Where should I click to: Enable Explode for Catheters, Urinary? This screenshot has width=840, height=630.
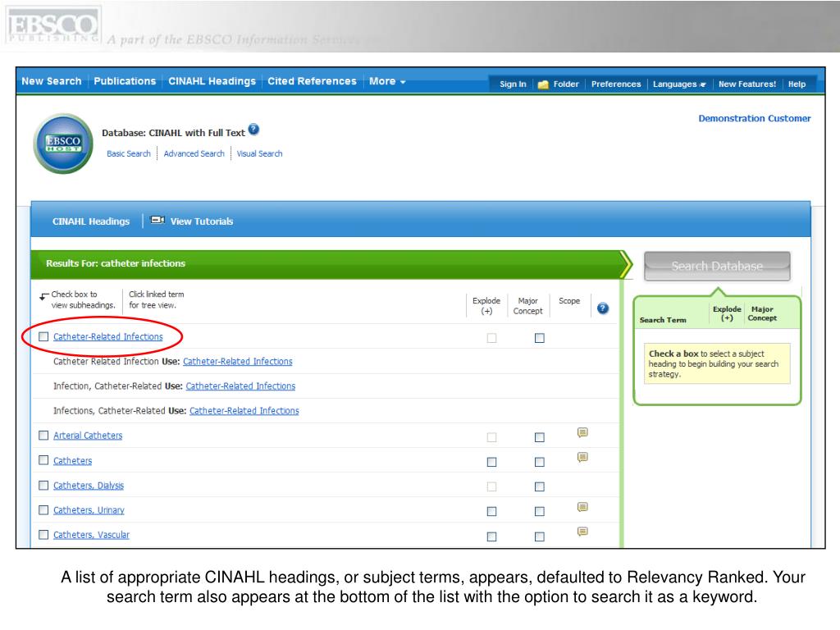click(492, 512)
